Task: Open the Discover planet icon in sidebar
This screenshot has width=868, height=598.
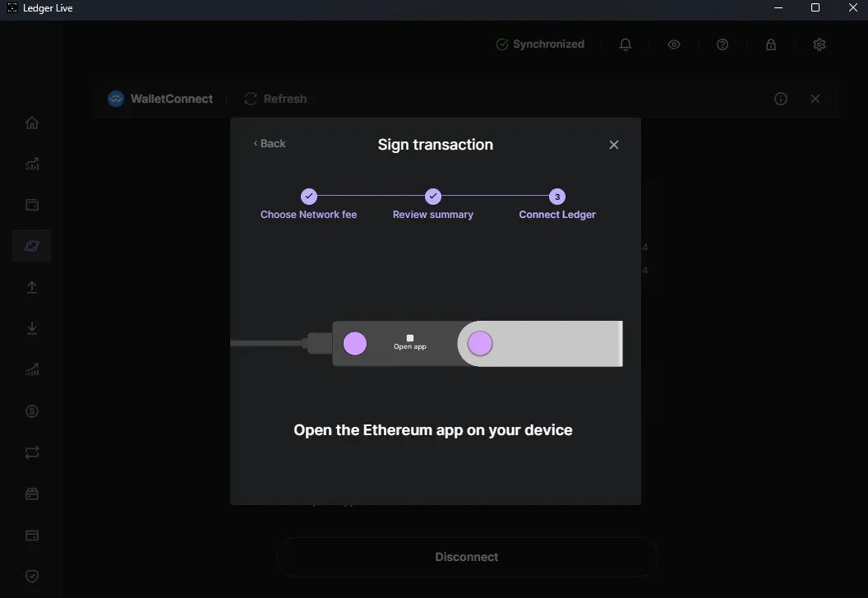Action: click(32, 245)
